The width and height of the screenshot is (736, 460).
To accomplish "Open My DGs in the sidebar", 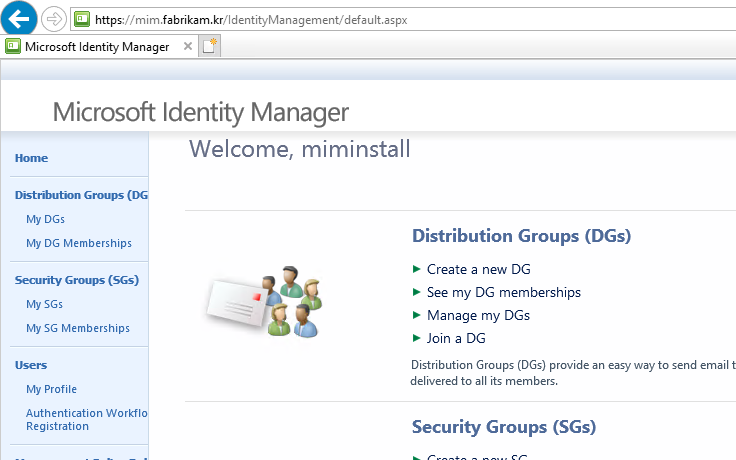I will click(x=46, y=219).
